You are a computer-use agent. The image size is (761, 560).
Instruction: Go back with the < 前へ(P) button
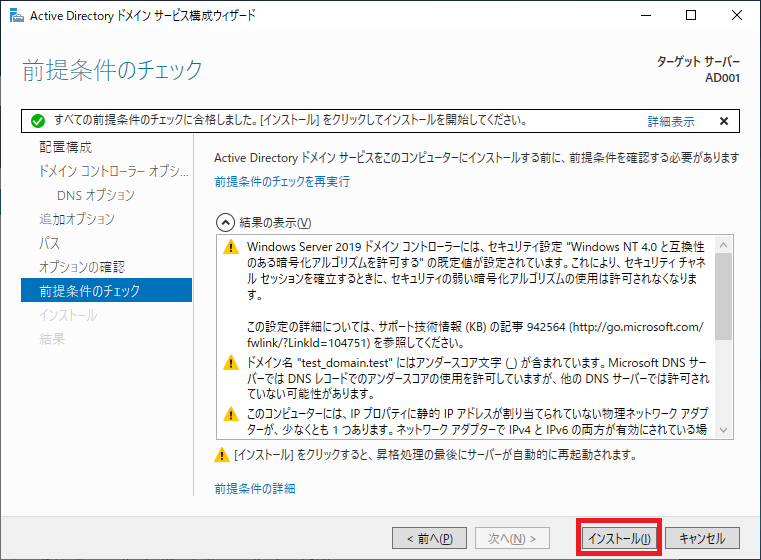[x=430, y=538]
